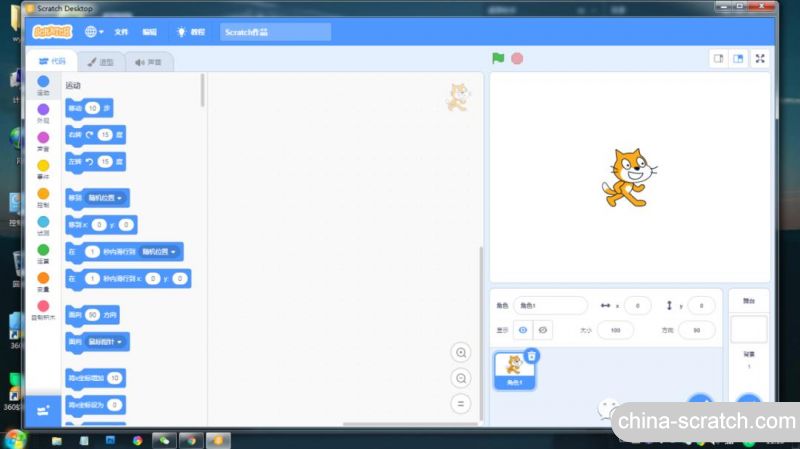Switch to the 造型 costumes tab
This screenshot has height=449, width=800.
coord(100,62)
